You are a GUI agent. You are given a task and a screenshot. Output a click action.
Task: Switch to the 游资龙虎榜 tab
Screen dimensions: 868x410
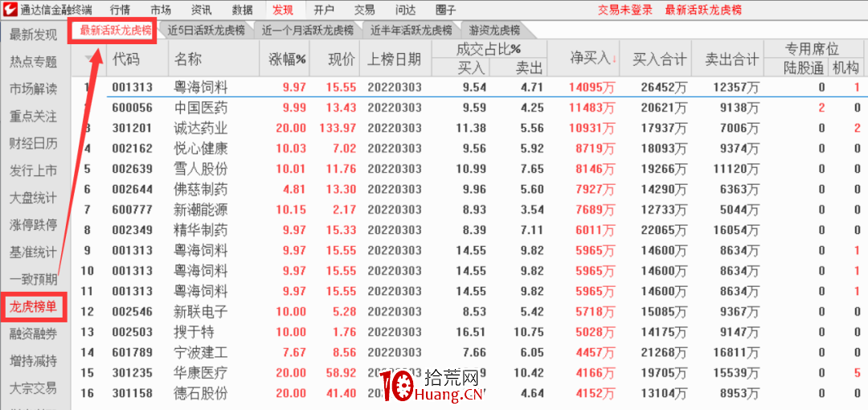point(494,31)
